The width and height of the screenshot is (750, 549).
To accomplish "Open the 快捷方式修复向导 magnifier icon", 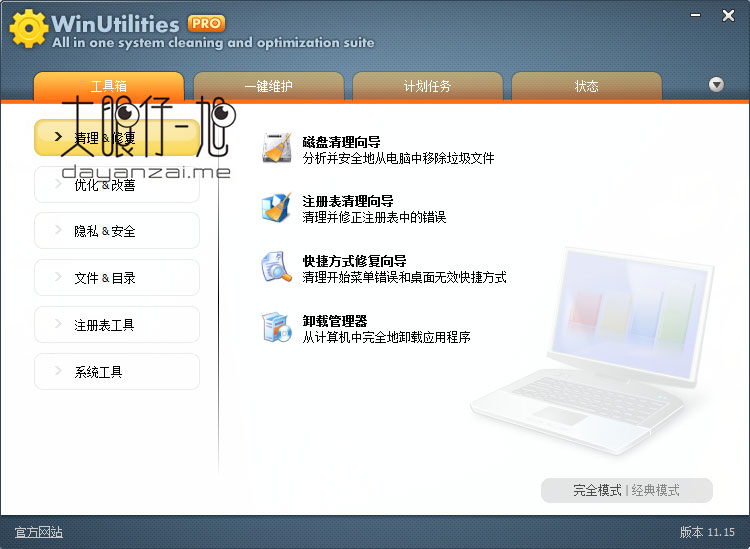I will pyautogui.click(x=277, y=267).
